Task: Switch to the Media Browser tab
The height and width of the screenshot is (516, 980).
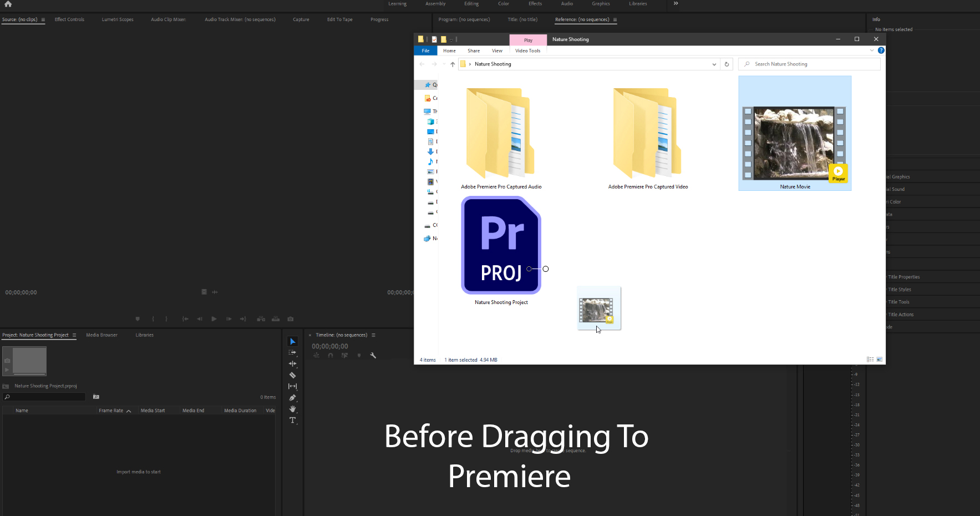Action: [101, 335]
